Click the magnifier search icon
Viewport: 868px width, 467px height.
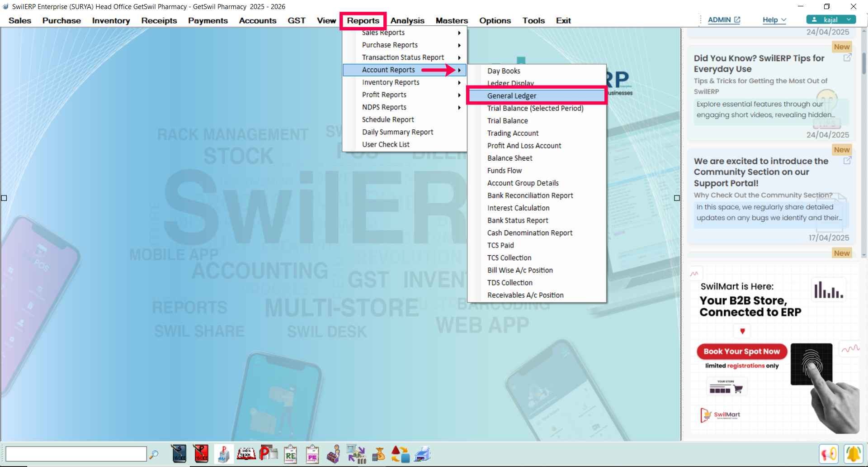[x=154, y=454]
